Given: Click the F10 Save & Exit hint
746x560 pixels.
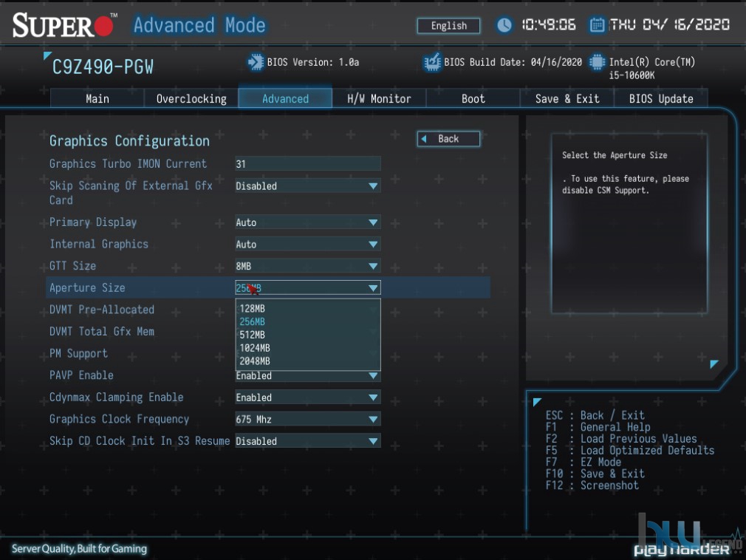Looking at the screenshot, I should [x=595, y=474].
